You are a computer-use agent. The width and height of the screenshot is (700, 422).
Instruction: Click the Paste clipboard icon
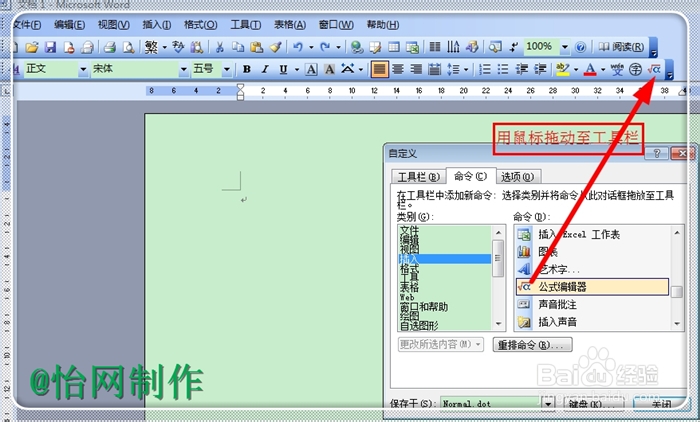point(256,47)
